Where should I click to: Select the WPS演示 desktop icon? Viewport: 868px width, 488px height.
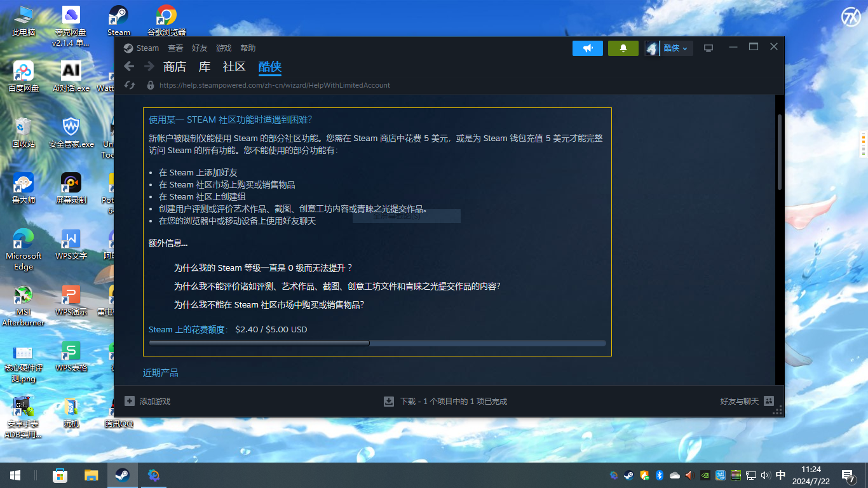(x=71, y=300)
